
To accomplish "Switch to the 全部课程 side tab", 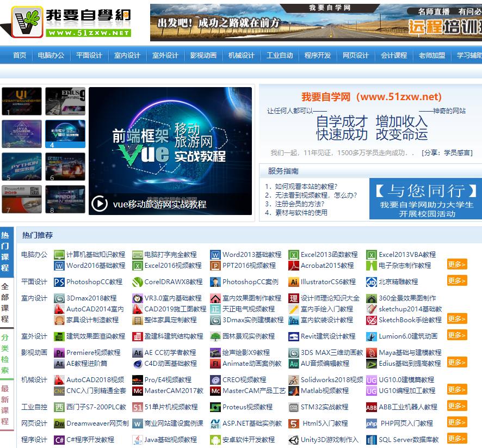I will point(5,303).
